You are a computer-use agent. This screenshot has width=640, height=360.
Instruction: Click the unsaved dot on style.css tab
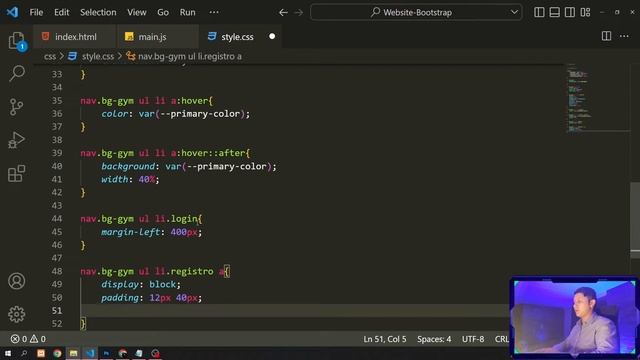pos(272,36)
